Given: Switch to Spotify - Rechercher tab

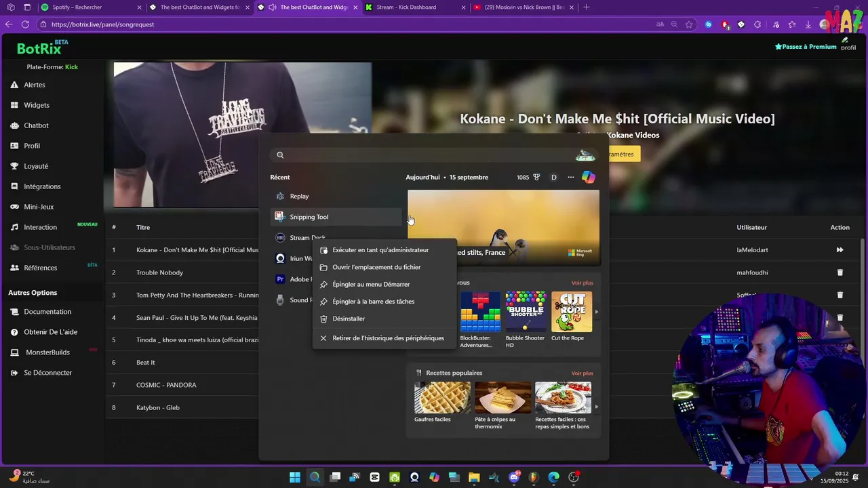Looking at the screenshot, I should [91, 7].
